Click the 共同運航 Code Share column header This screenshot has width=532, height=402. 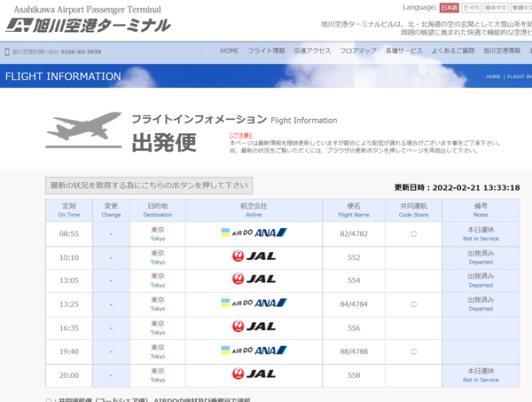[413, 210]
